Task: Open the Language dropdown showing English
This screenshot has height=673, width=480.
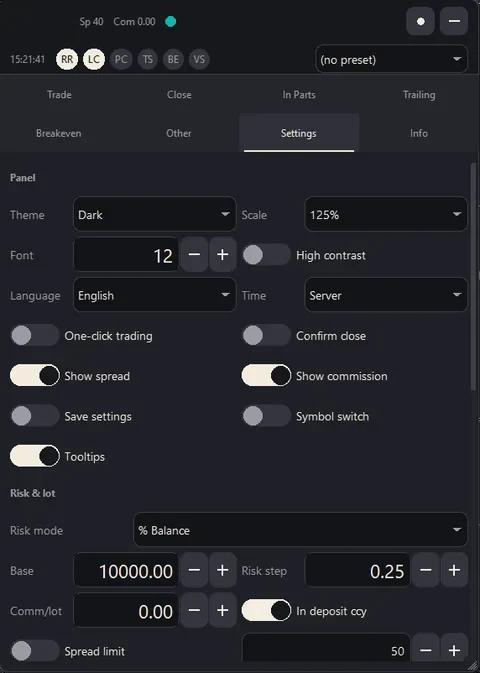Action: (155, 295)
